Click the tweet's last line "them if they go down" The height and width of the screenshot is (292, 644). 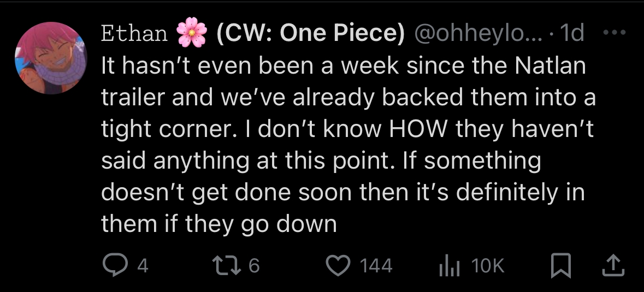218,224
